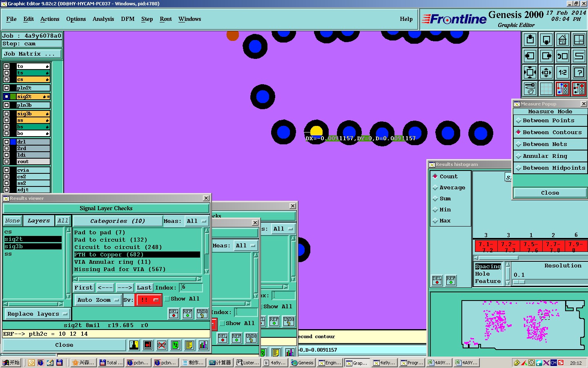This screenshot has width=588, height=368.
Task: Select Annular Ring measure mode
Action: [550, 156]
